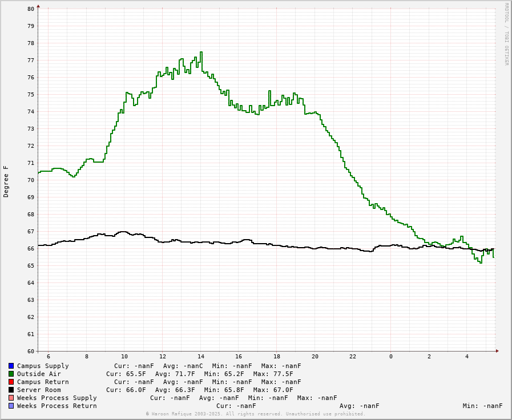The image size is (512, 420).
Task: Select the Server Room legend label
Action: (x=39, y=390)
